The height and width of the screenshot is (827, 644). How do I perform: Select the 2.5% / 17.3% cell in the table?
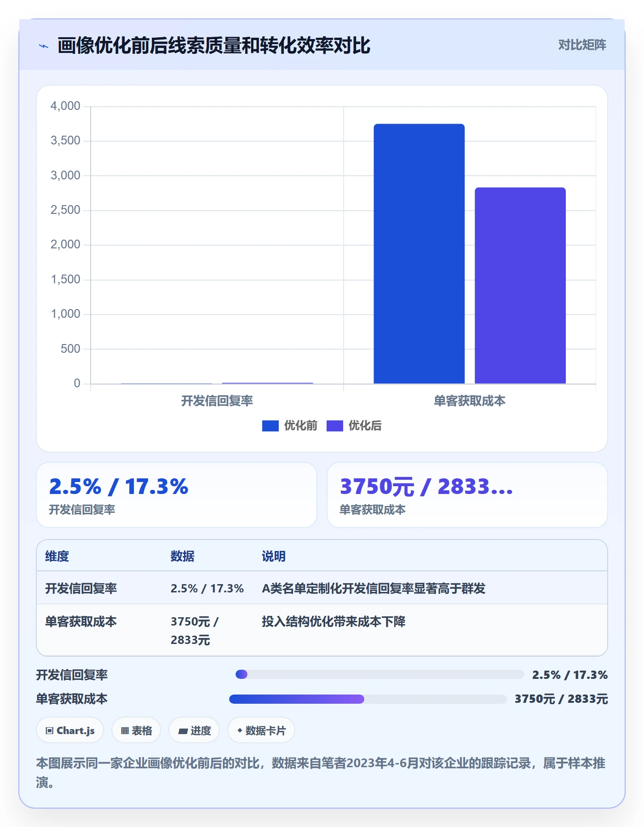207,589
